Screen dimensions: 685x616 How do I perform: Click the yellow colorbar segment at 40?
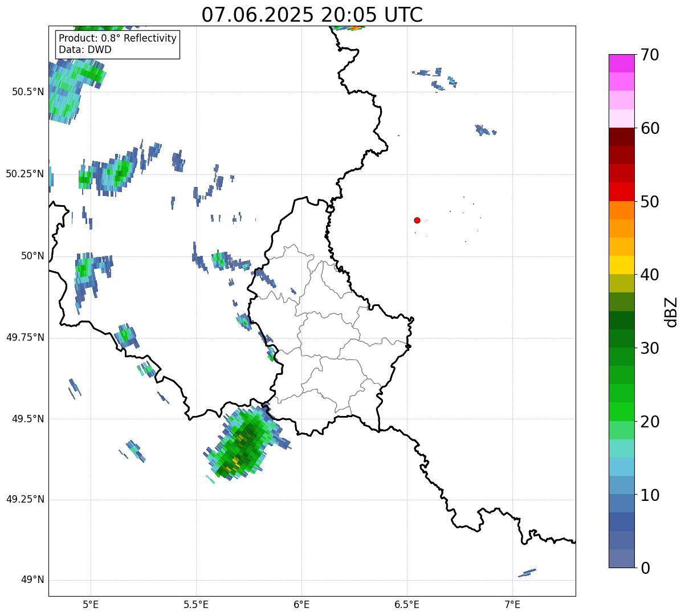coord(622,265)
